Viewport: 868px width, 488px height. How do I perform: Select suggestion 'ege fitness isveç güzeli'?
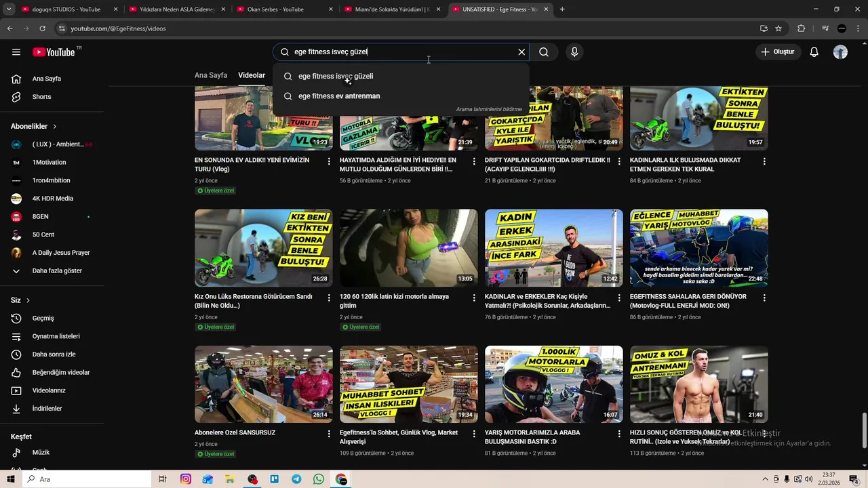pos(401,77)
